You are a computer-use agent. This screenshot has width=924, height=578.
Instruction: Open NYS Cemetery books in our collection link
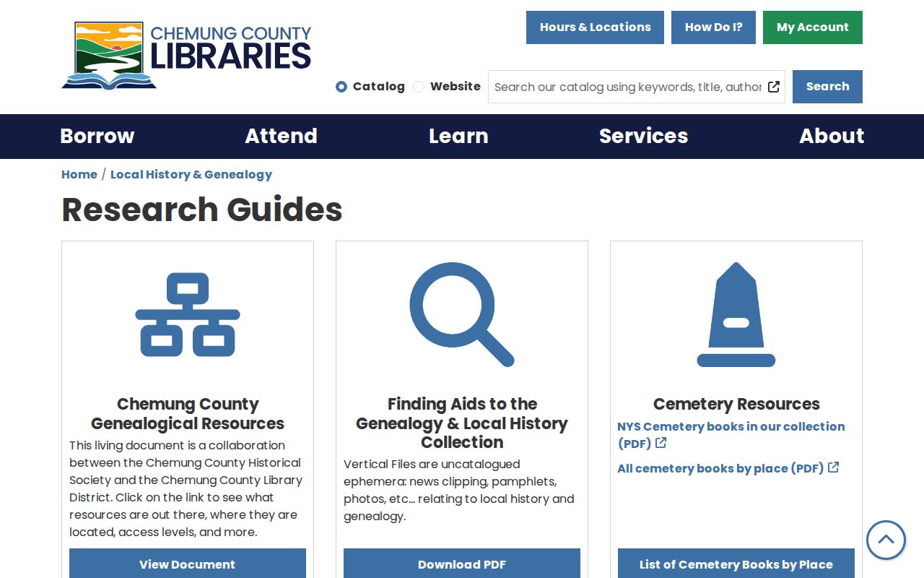pyautogui.click(x=731, y=435)
